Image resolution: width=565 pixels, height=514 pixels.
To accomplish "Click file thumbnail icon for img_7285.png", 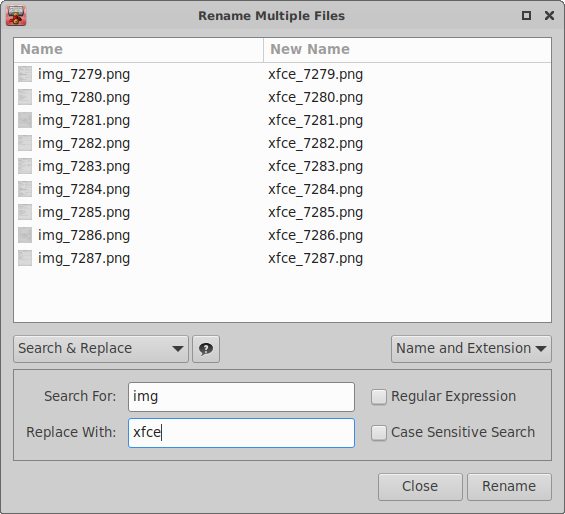I will coord(25,212).
